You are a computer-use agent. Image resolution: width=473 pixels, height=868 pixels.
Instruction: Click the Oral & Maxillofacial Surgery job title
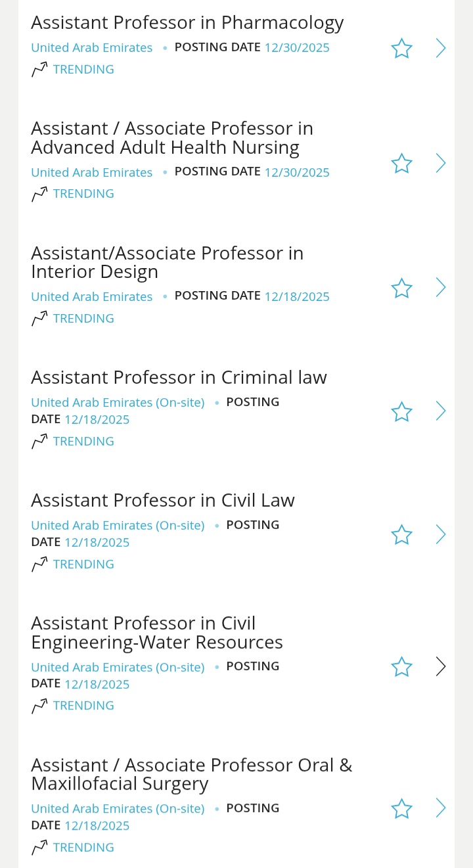pyautogui.click(x=191, y=774)
